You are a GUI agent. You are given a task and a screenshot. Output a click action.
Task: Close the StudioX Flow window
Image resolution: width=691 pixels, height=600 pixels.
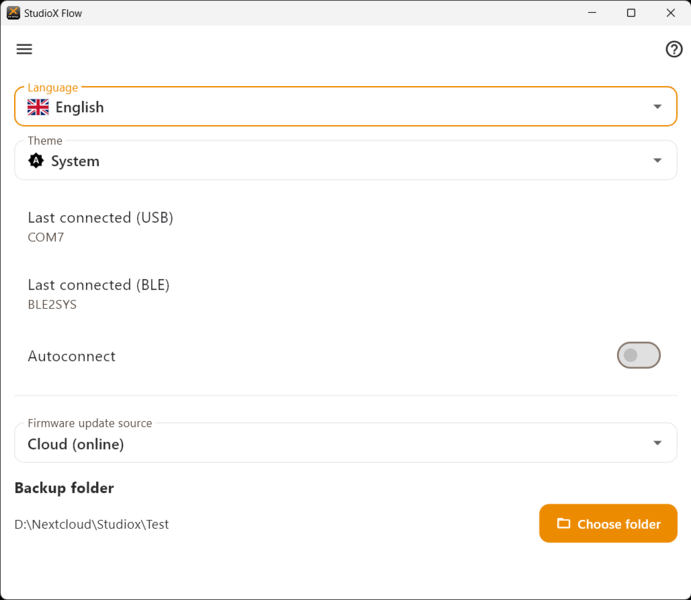coord(670,13)
